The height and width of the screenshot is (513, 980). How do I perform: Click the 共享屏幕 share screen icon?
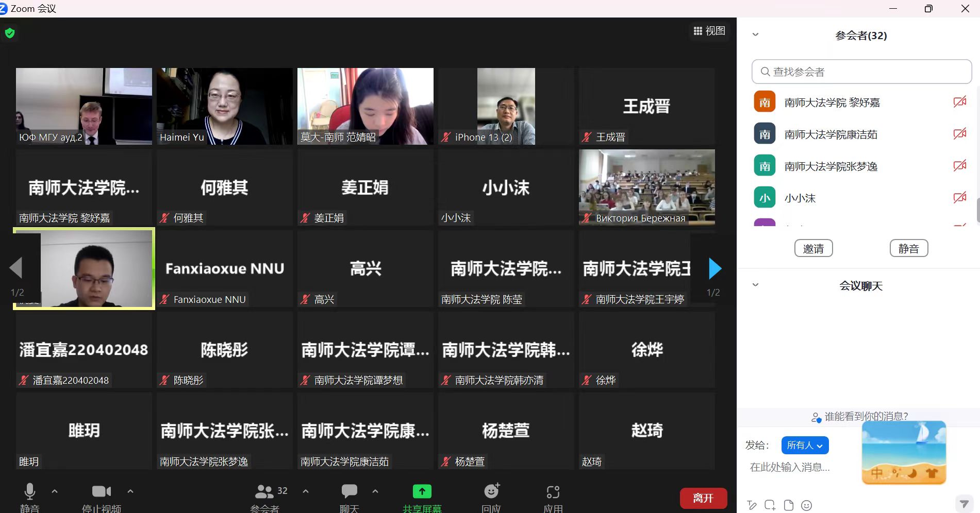(422, 492)
